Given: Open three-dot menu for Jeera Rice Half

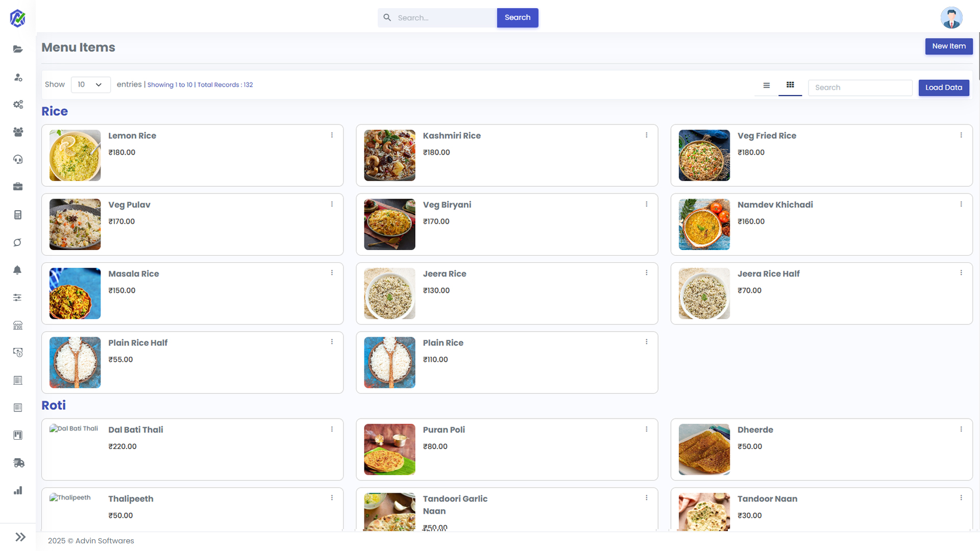Looking at the screenshot, I should (961, 273).
